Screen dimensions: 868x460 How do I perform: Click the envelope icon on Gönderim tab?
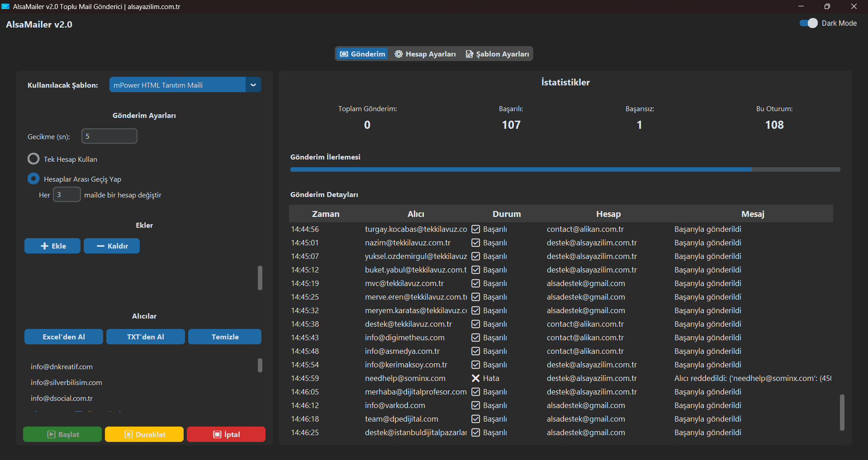(344, 54)
